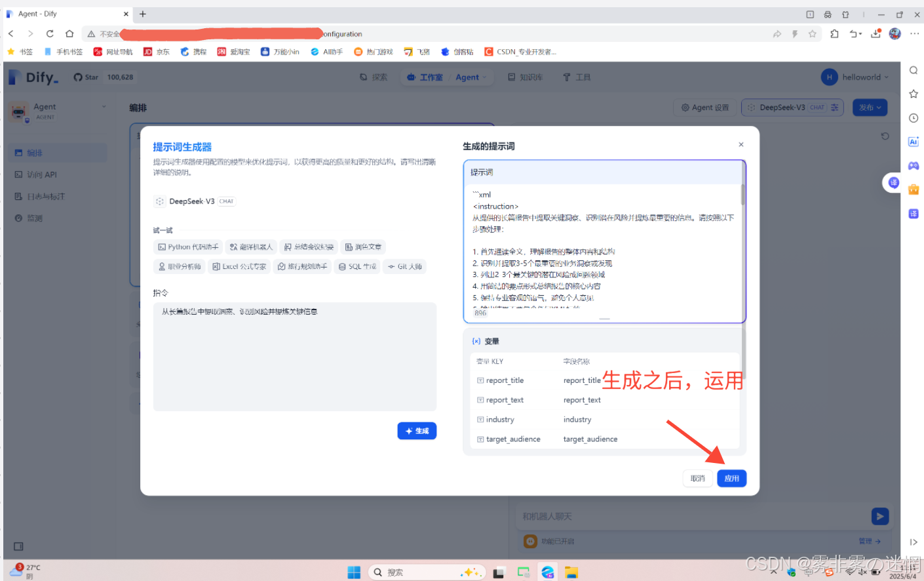Screen dimensions: 924x581
Task: Click the browser sidebar AI icon
Action: pos(914,142)
